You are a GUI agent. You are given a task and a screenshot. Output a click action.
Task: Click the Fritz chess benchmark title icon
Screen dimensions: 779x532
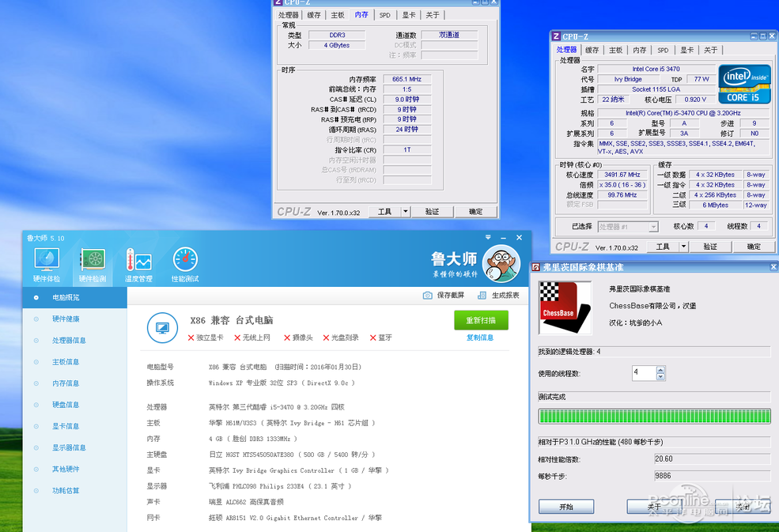click(536, 267)
